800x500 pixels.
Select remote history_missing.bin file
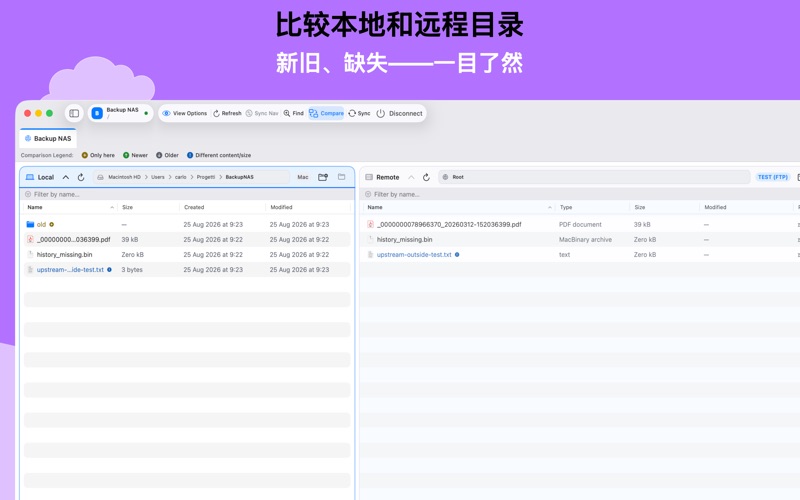[x=581, y=239]
